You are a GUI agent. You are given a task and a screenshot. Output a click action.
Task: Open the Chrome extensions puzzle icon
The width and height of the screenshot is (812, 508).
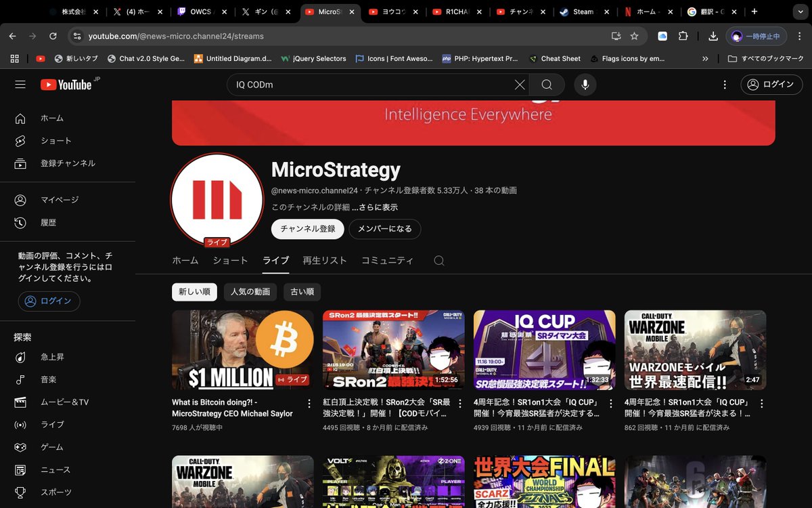pos(683,36)
